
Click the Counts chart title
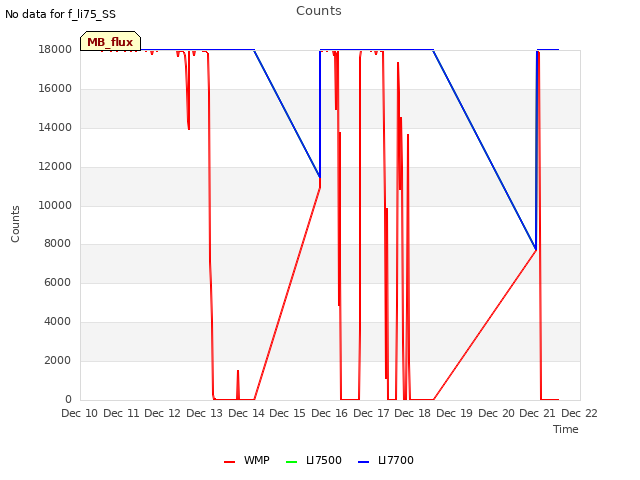coord(319,11)
